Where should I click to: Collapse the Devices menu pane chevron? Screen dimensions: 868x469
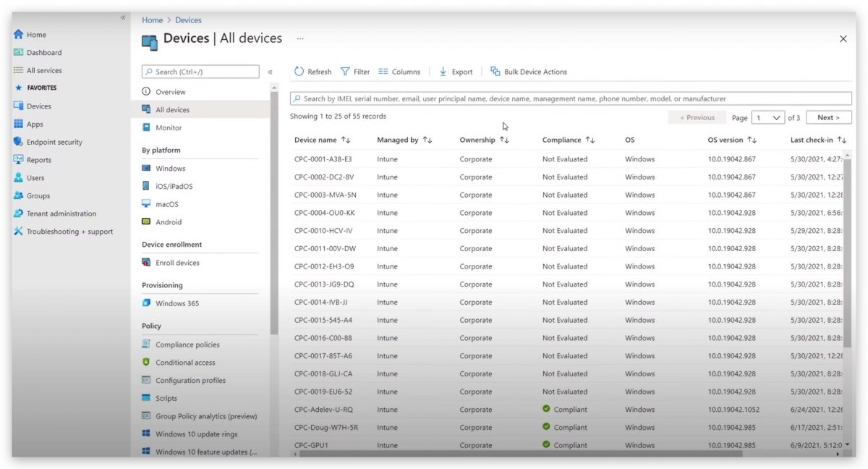[271, 72]
